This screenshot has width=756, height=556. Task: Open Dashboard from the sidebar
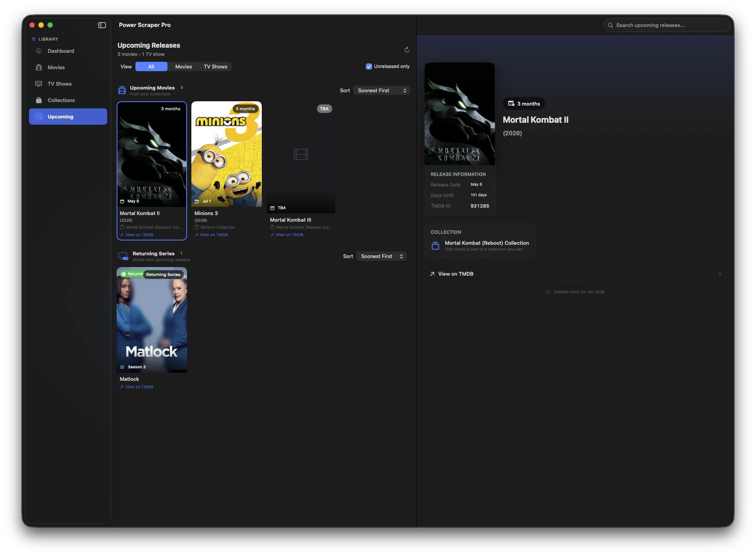[61, 51]
